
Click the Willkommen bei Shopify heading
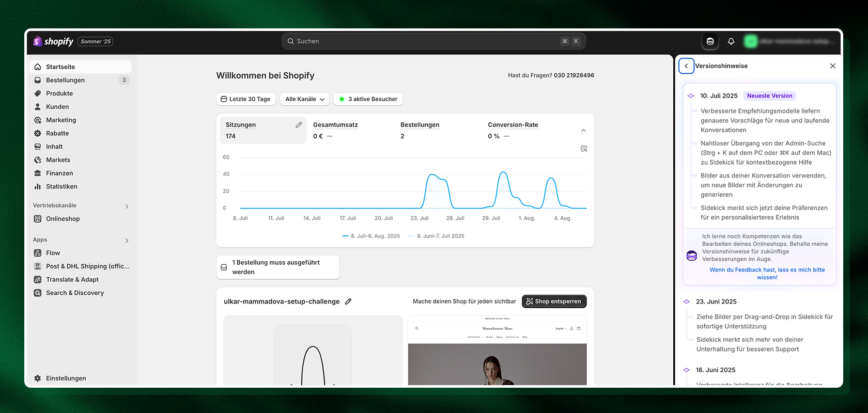click(x=265, y=75)
